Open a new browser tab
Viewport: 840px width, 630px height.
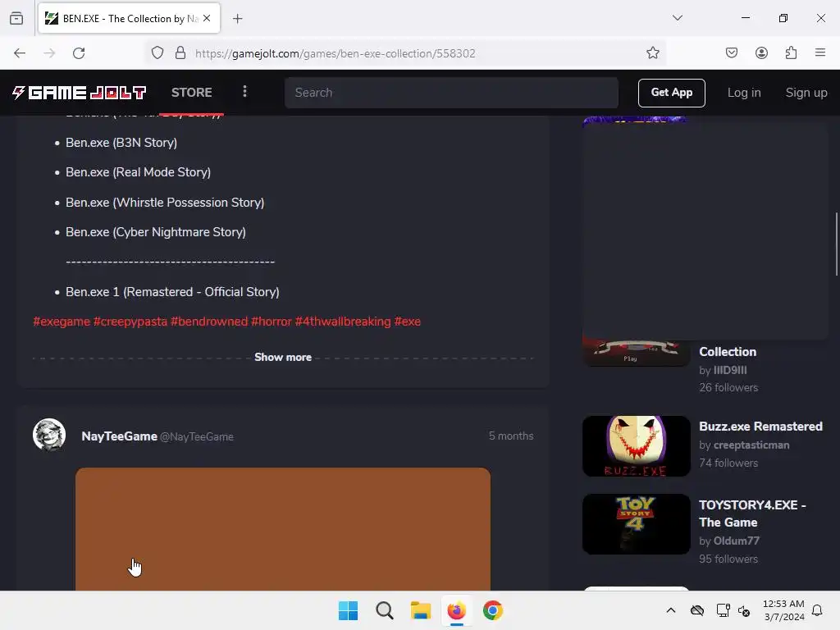pos(237,19)
